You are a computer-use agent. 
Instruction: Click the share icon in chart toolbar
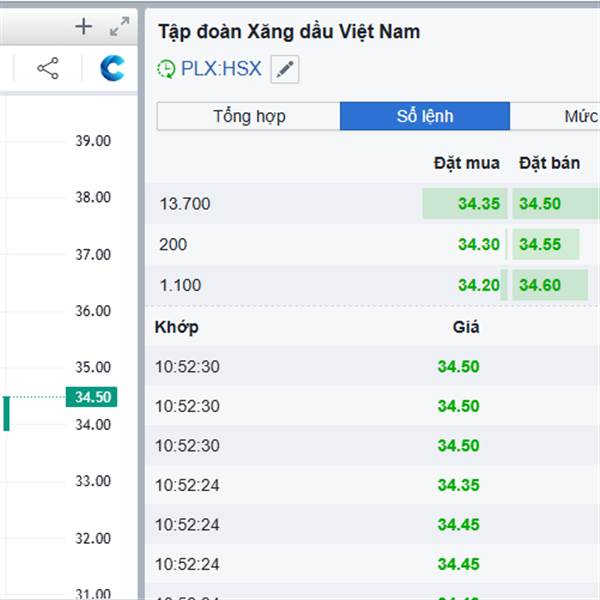point(47,68)
